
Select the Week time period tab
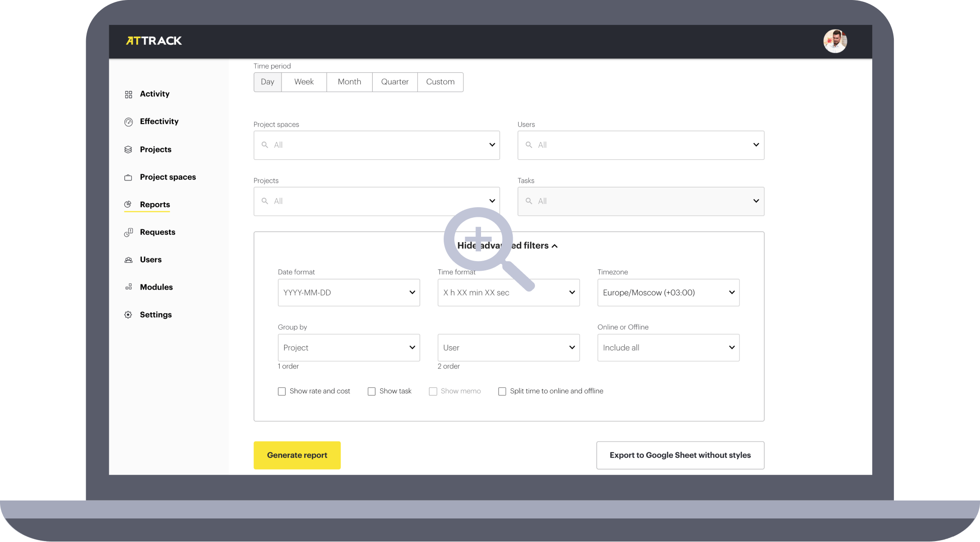(x=304, y=82)
